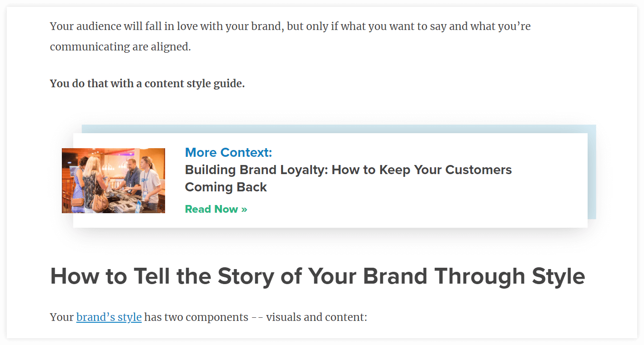Click the "Your audience will fall in love" paragraph
This screenshot has height=345, width=644.
coord(290,36)
